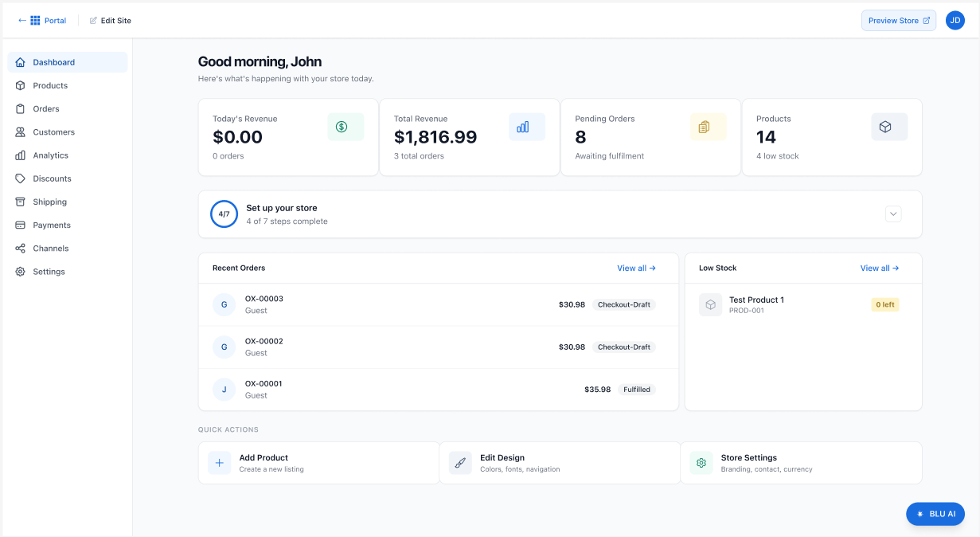Click the Set up your store heading
980x537 pixels.
(282, 208)
